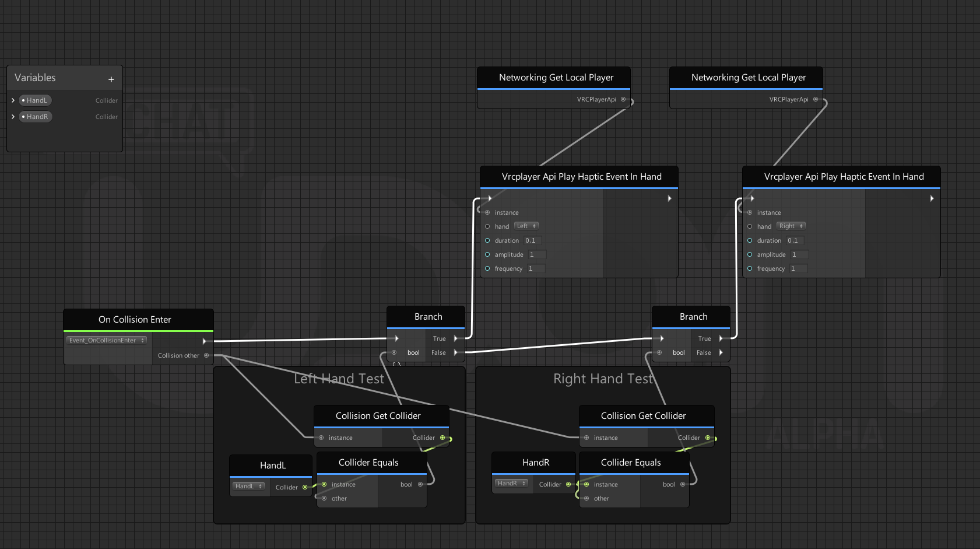Image resolution: width=980 pixels, height=549 pixels.
Task: Open the hand dropdown set to Right
Action: 791,226
